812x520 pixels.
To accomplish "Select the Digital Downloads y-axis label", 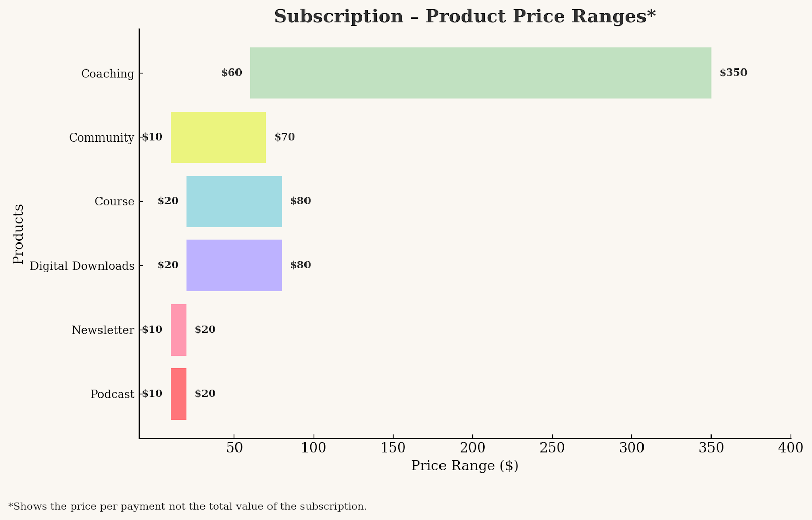I will click(82, 266).
